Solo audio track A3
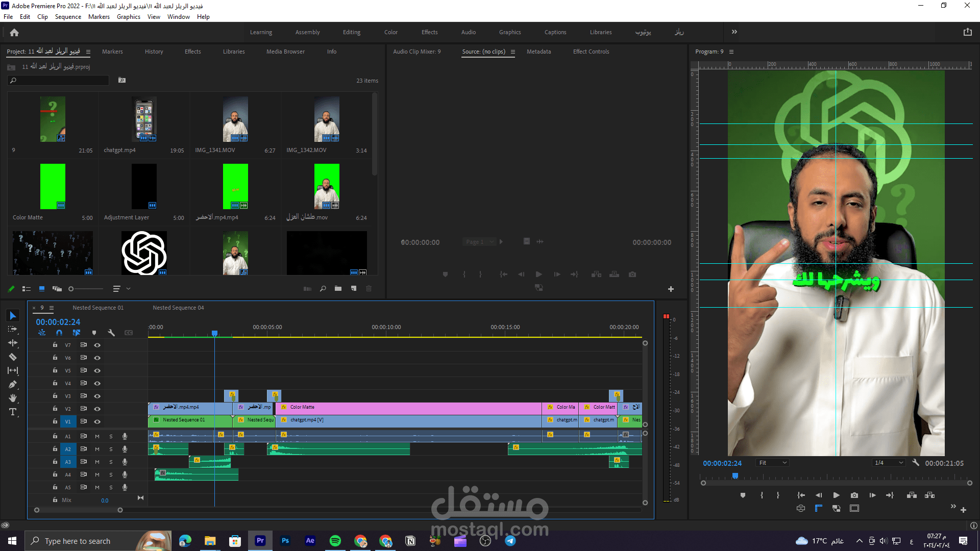980x551 pixels. pyautogui.click(x=111, y=462)
